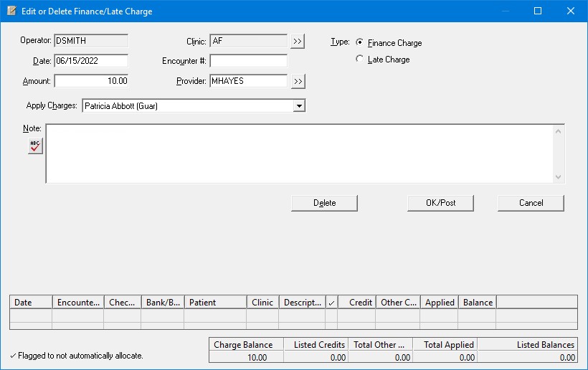Screen dimensions: 588x370
Task: Click in the Date field
Action: click(x=90, y=61)
